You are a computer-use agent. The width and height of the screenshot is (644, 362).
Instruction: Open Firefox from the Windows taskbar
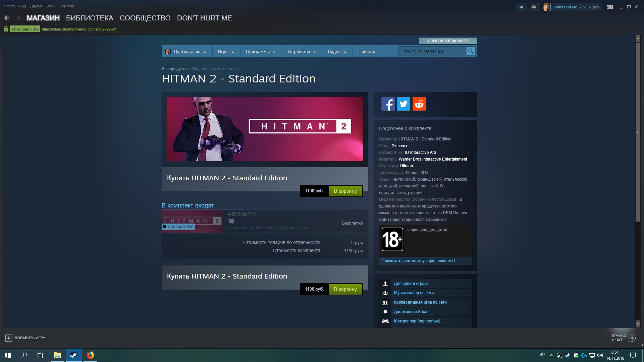pos(90,355)
